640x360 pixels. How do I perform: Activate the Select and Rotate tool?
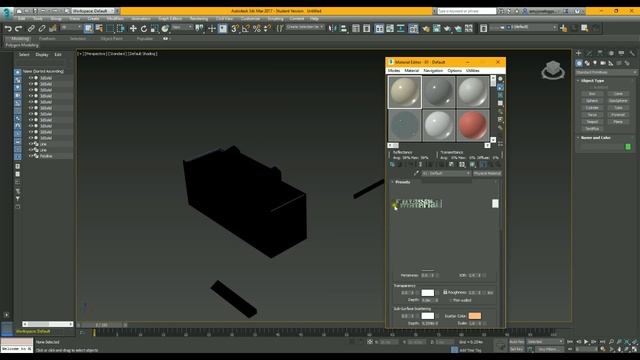(x=144, y=28)
